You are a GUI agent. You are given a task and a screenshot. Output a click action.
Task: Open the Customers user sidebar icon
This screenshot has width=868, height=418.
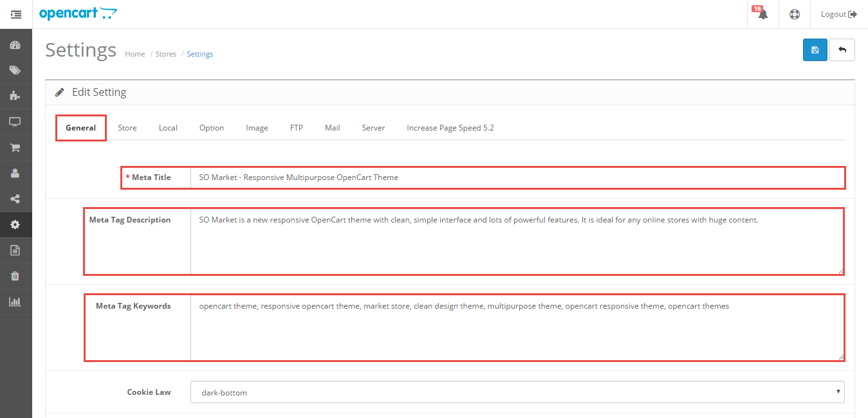pos(15,173)
